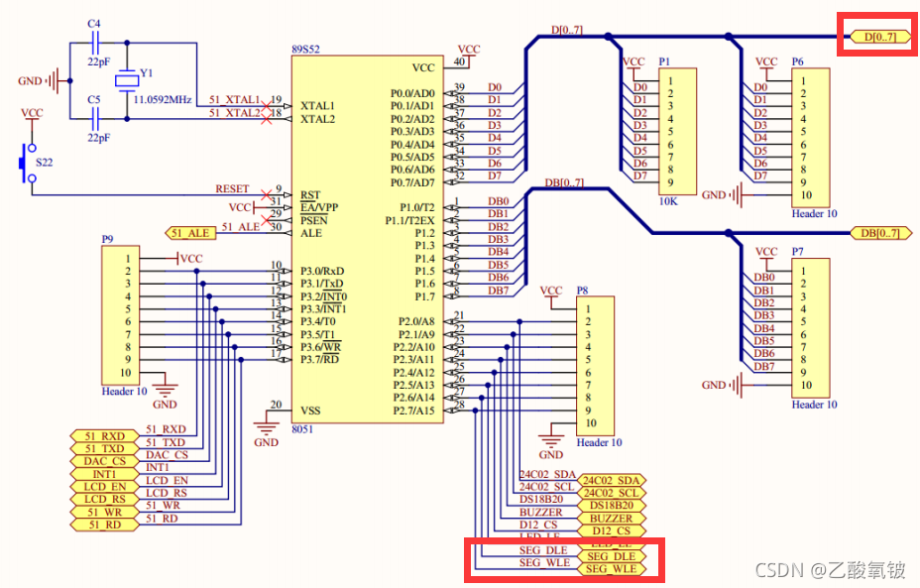This screenshot has width=920, height=588.
Task: Click the P3.6/WR pin name
Action: 320,347
